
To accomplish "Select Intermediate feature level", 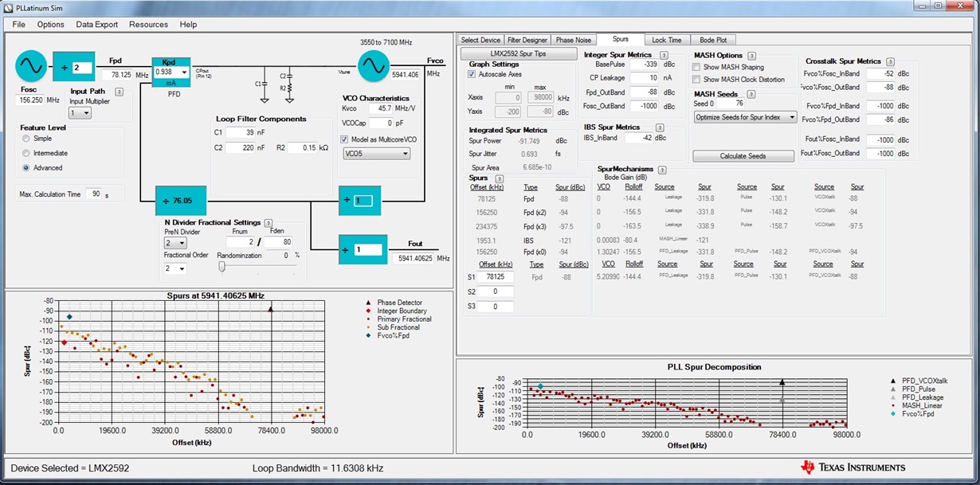I will coord(26,153).
